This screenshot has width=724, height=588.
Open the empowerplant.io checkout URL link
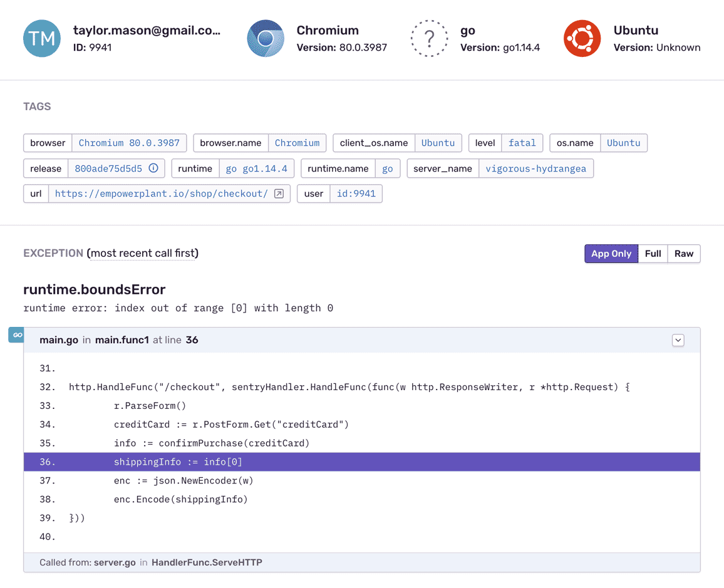pyautogui.click(x=161, y=194)
